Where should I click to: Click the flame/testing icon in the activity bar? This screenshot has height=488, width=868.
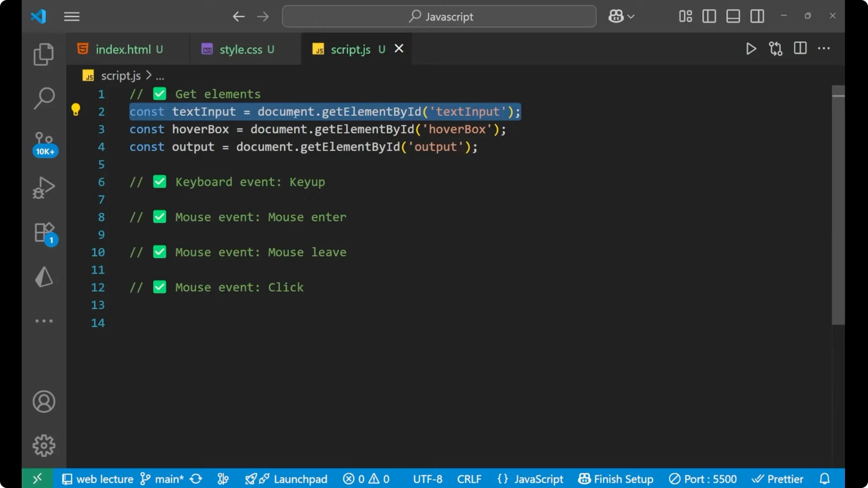click(x=43, y=277)
